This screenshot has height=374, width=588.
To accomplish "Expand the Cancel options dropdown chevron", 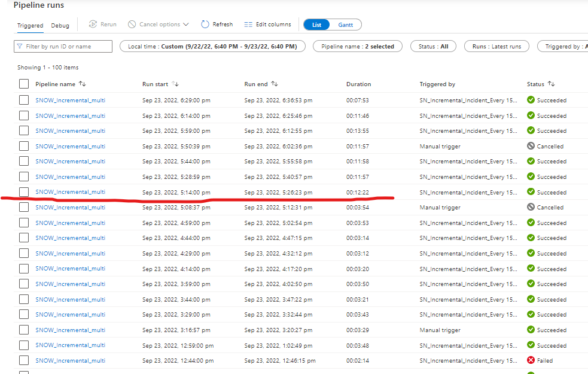I will [186, 25].
